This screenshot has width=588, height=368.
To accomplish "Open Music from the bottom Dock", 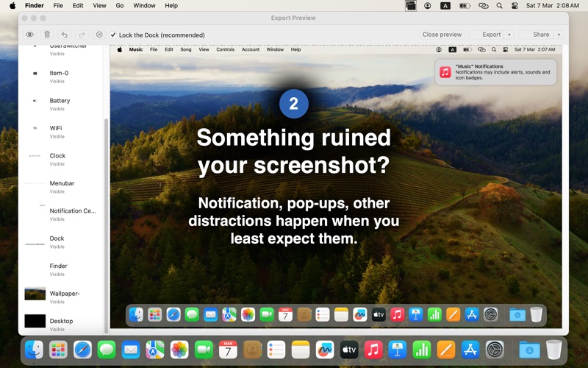I will 373,350.
